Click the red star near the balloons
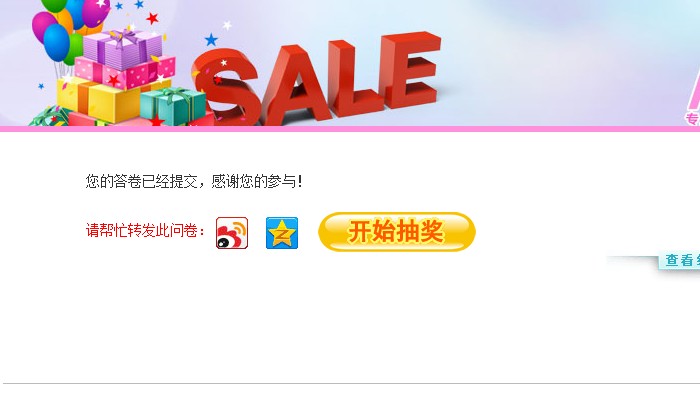The height and width of the screenshot is (407, 700). coord(152,18)
